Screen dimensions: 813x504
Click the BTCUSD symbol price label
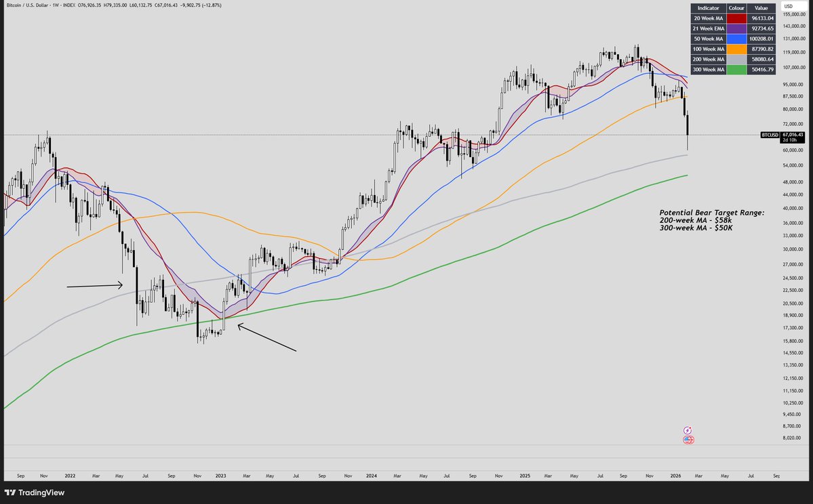pos(770,135)
